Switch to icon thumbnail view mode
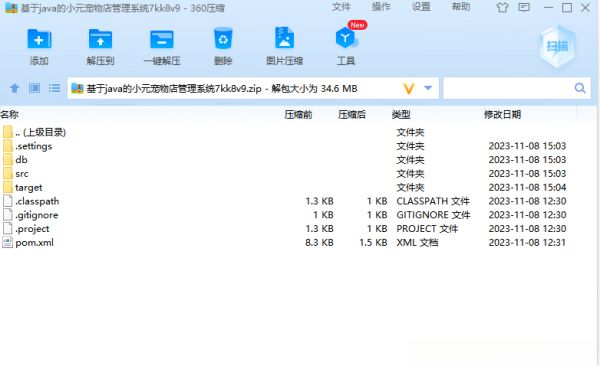The height and width of the screenshot is (366, 600). click(x=34, y=88)
